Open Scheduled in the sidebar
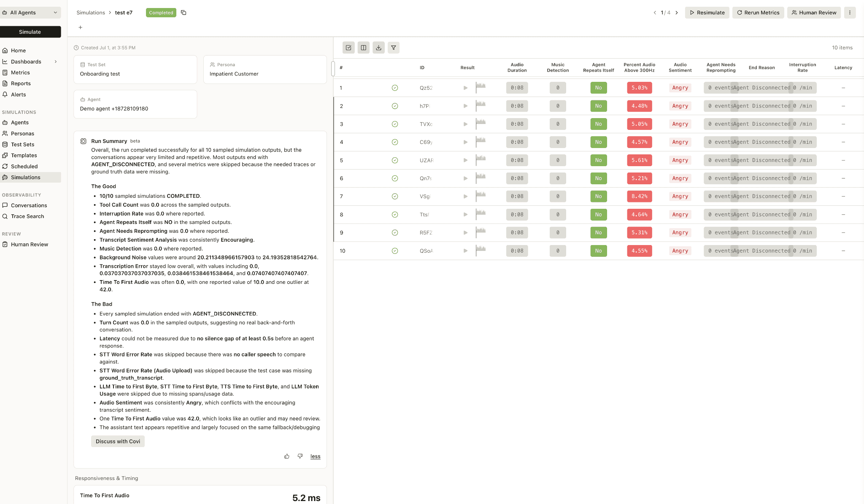Image resolution: width=864 pixels, height=504 pixels. click(x=24, y=167)
